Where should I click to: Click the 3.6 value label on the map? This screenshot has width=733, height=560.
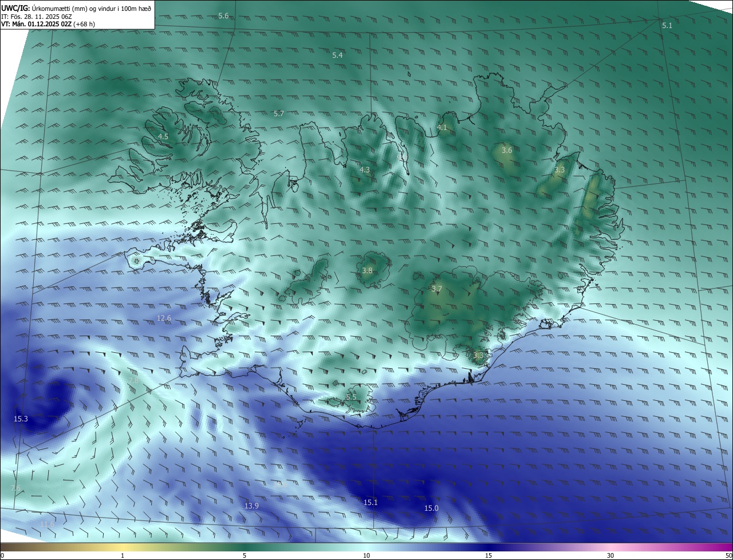pyautogui.click(x=507, y=151)
